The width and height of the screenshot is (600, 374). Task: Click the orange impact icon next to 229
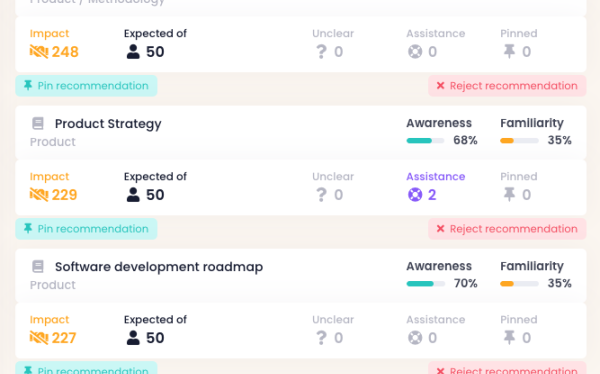point(39,194)
